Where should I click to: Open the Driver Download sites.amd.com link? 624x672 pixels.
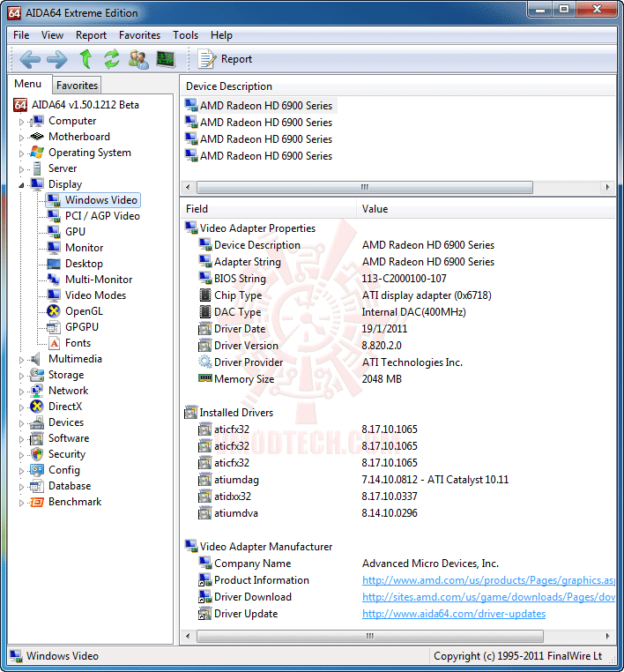click(x=488, y=596)
